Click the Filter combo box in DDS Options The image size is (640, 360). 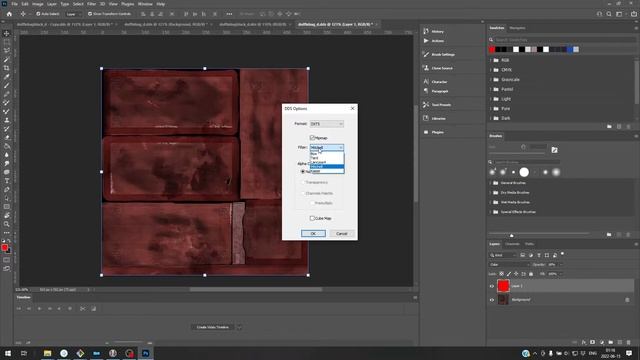(x=327, y=147)
